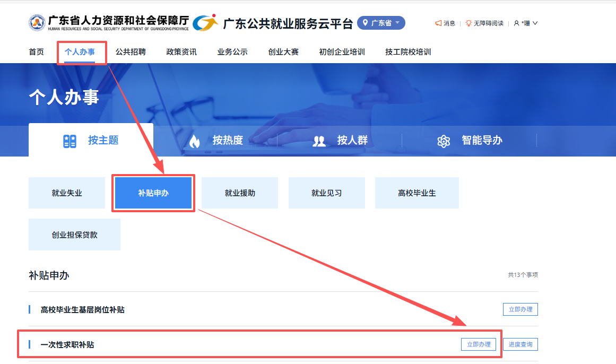The height and width of the screenshot is (364, 616).
Task: Click the user avatar icon near *珊
Action: (x=517, y=23)
